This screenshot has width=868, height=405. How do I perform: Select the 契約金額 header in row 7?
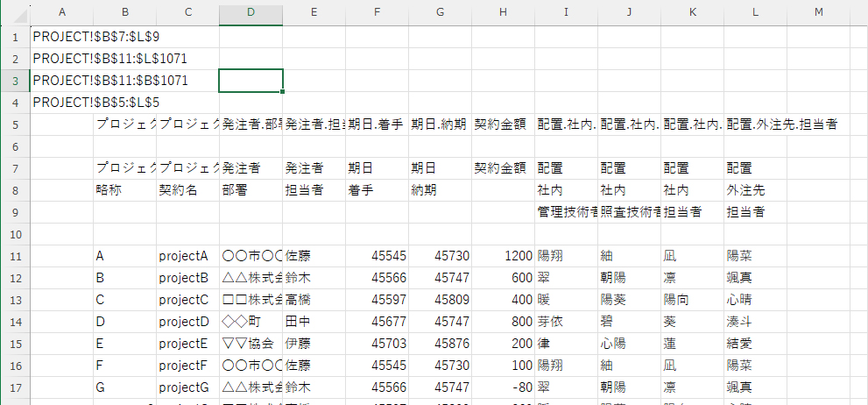503,167
